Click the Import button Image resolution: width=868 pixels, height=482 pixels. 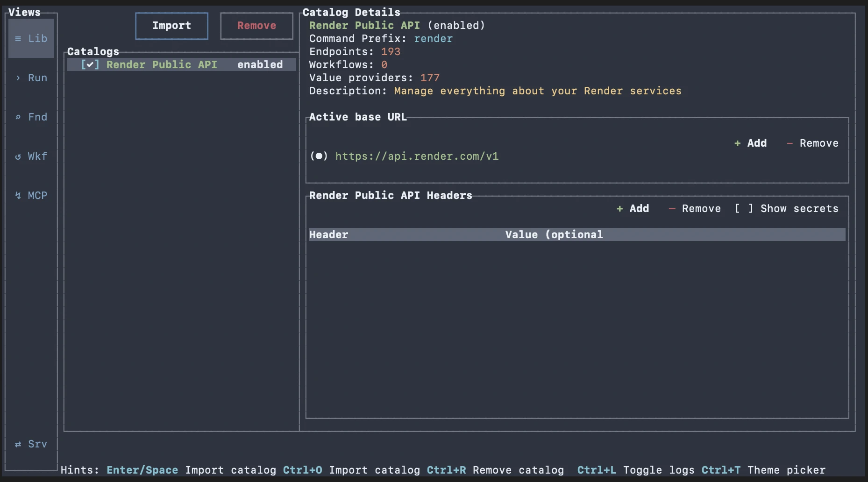[x=171, y=26]
